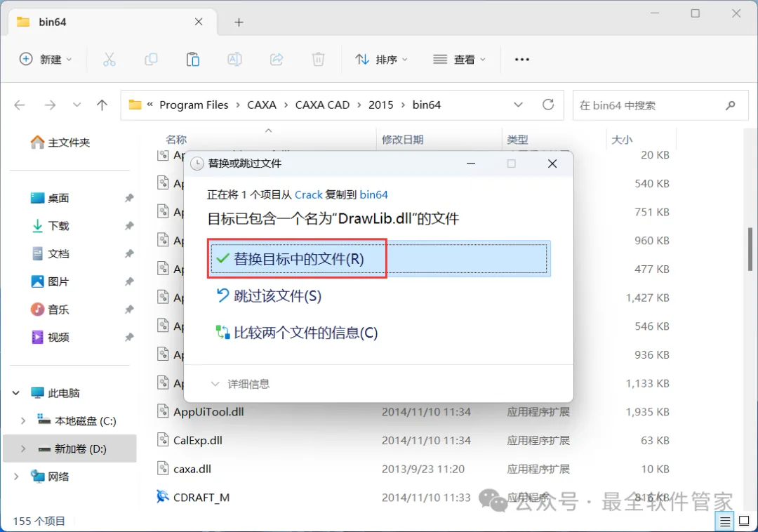Show hidden path segments in breadcrumb

pos(150,105)
